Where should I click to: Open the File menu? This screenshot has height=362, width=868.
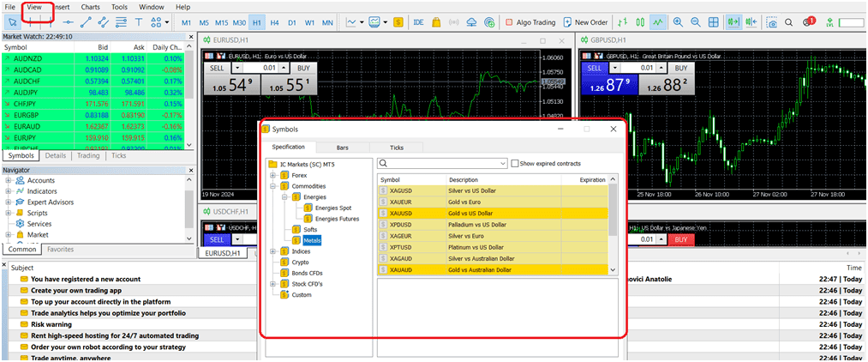(10, 7)
